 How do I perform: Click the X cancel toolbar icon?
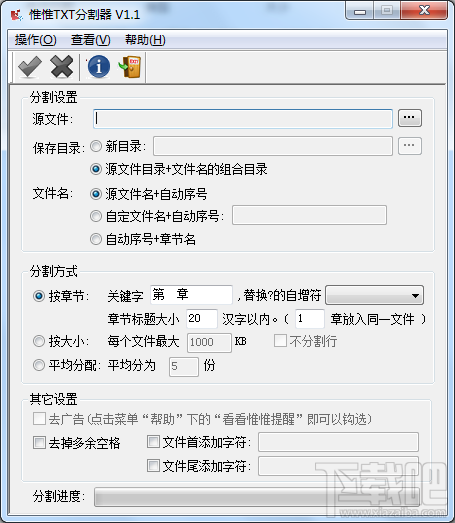click(x=62, y=67)
